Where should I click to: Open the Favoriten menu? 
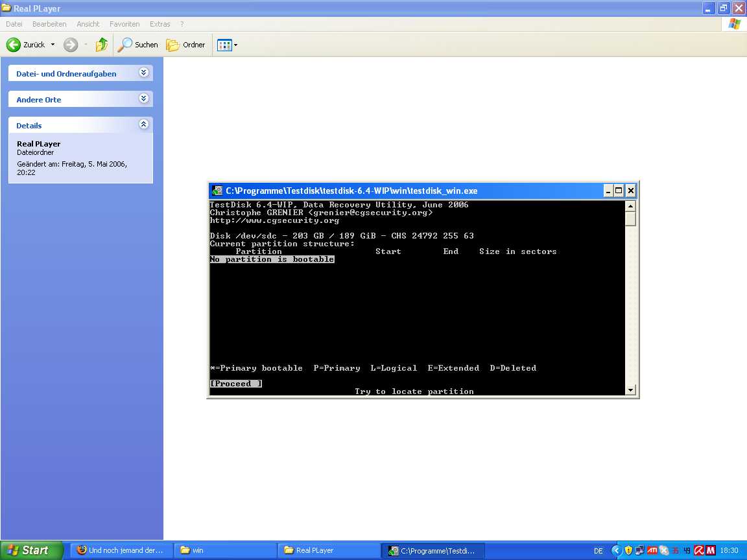pos(124,24)
